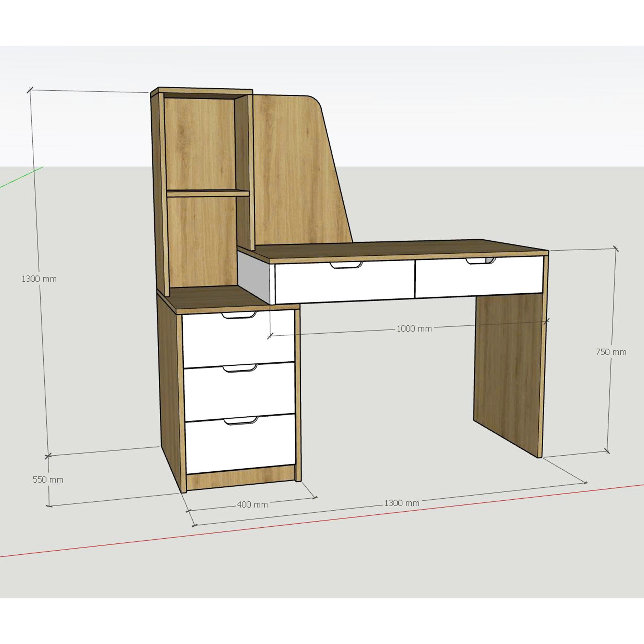Click the left desk drawer front
The image size is (644, 644).
coord(345,282)
